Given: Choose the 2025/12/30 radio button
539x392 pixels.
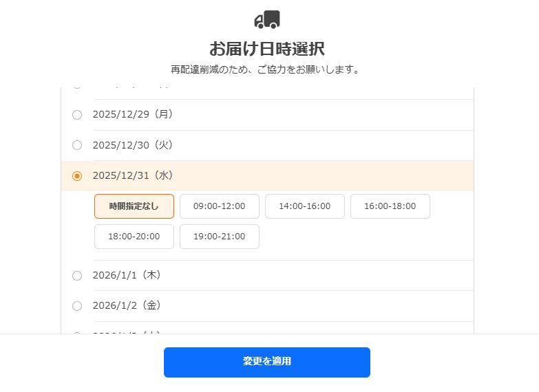Looking at the screenshot, I should pyautogui.click(x=77, y=145).
